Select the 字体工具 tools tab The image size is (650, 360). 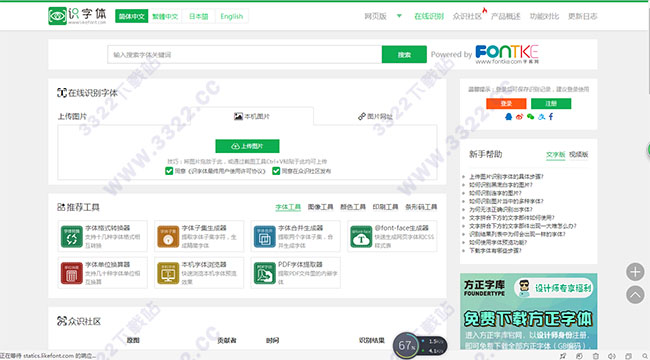coord(288,207)
